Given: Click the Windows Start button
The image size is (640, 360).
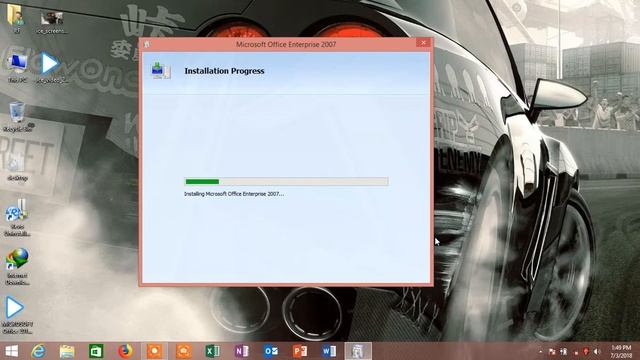Looking at the screenshot, I should point(11,351).
